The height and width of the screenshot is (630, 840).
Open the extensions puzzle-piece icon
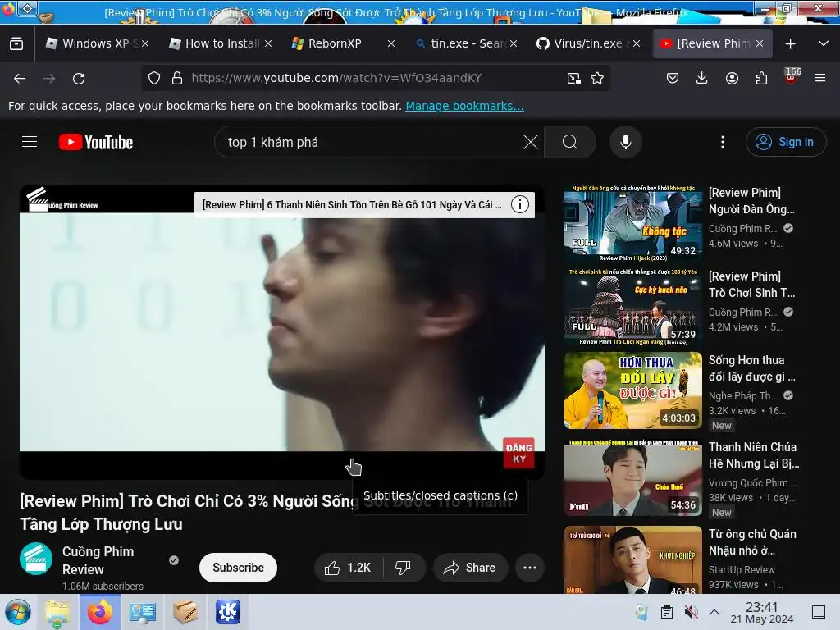[761, 78]
